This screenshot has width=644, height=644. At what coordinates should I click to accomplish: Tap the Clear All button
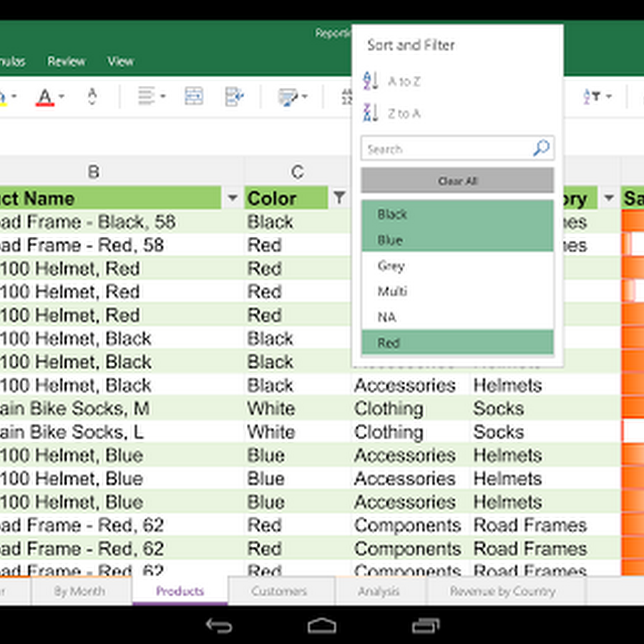click(x=457, y=180)
